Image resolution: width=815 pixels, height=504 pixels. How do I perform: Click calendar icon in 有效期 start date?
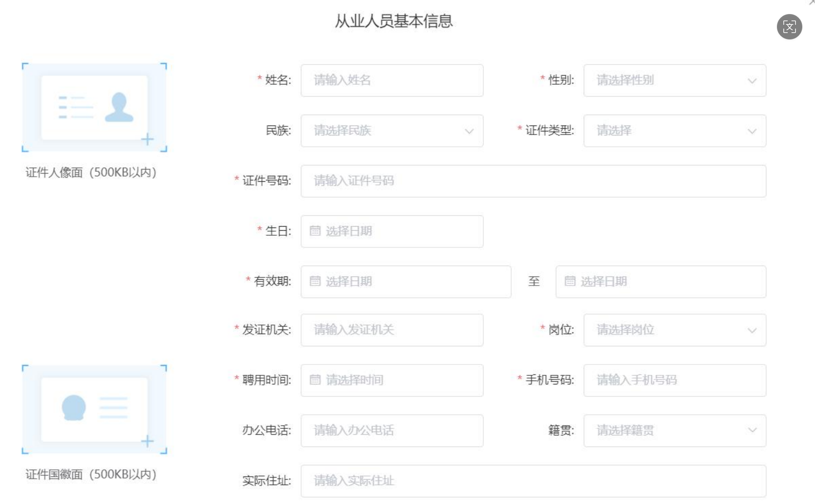pyautogui.click(x=315, y=281)
